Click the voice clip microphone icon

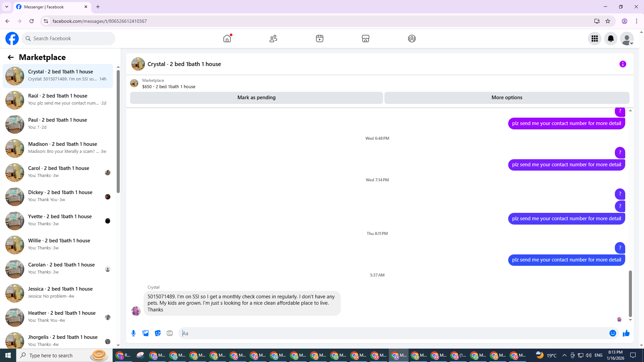[x=133, y=333]
